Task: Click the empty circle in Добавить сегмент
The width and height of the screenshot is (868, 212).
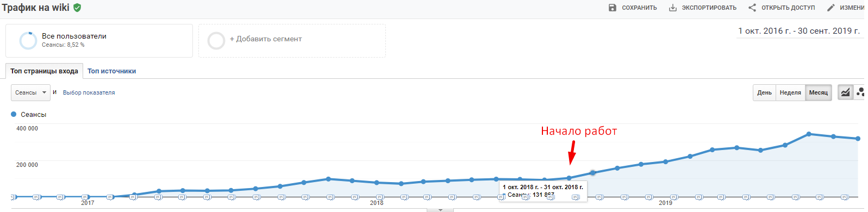Action: pos(216,41)
